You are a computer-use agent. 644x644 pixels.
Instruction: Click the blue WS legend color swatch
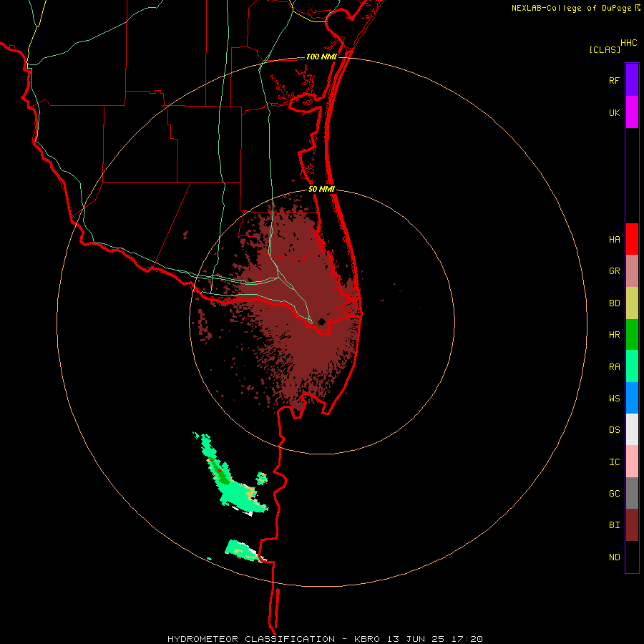coord(632,398)
